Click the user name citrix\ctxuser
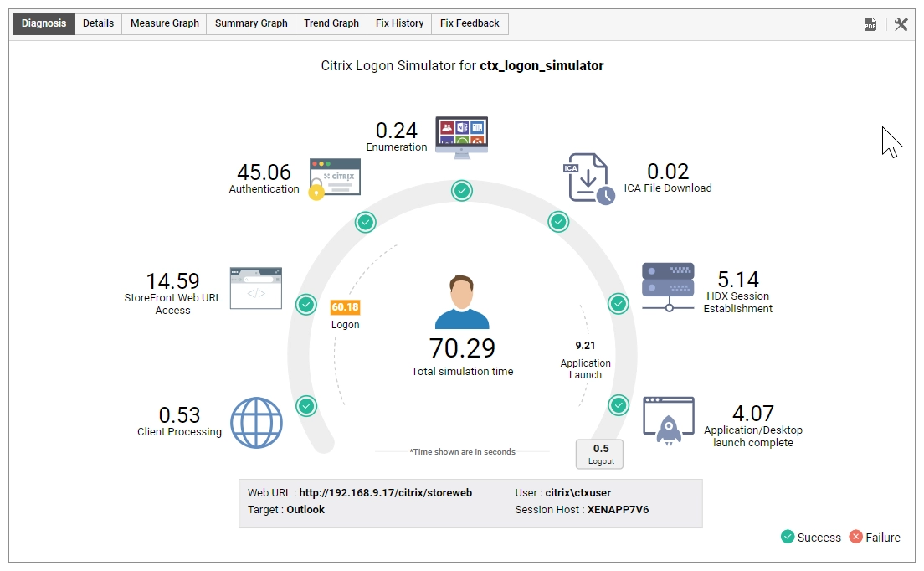 tap(578, 492)
